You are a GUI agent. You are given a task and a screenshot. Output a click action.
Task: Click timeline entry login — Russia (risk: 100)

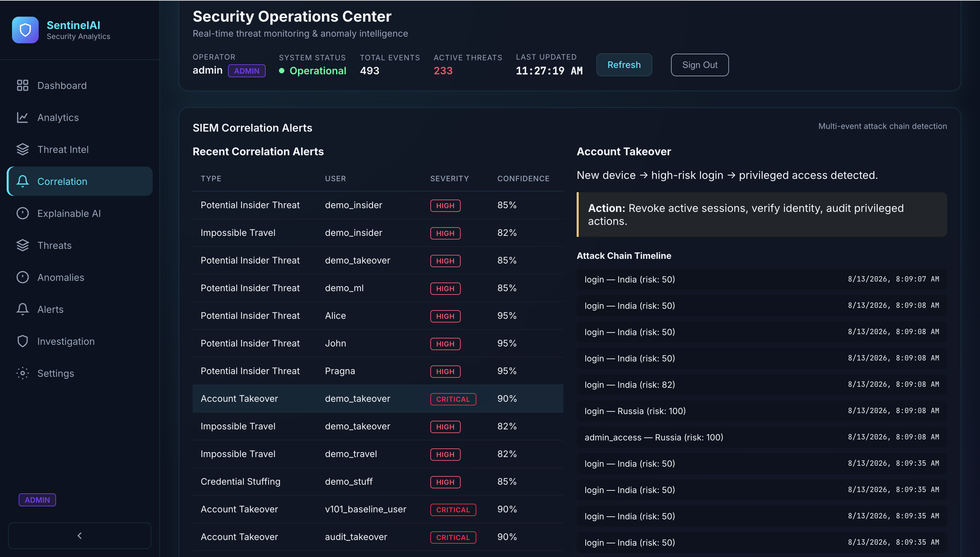(x=761, y=411)
